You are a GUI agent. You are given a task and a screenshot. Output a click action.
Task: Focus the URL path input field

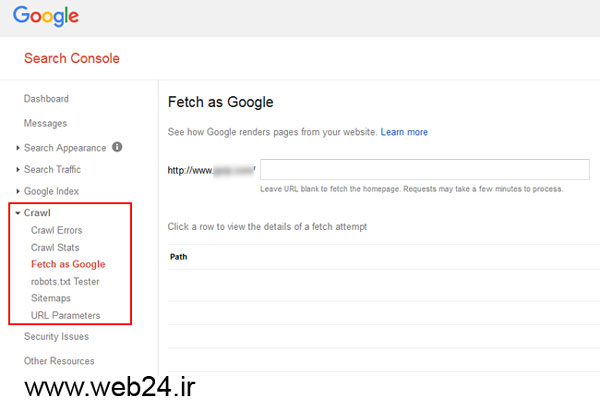click(x=425, y=170)
